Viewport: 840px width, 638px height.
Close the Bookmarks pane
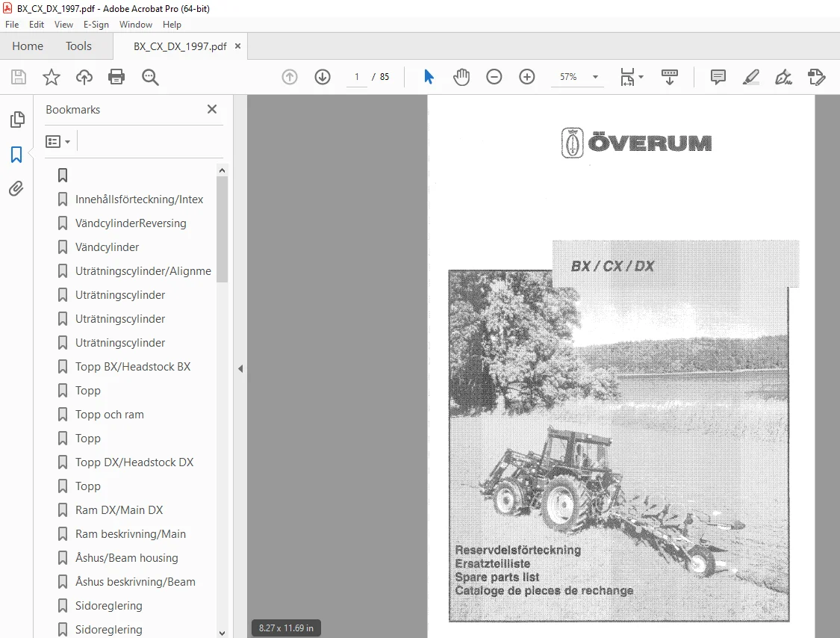(212, 109)
